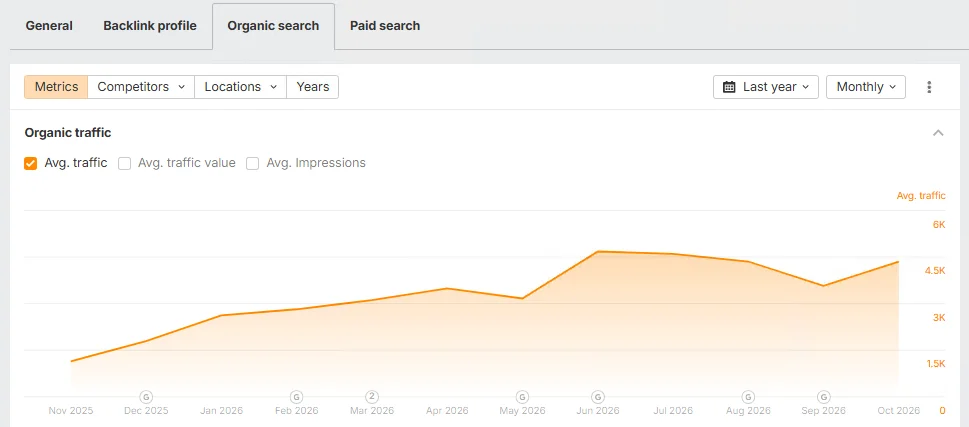969x427 pixels.
Task: Click the Google update marker near Dec 2025
Action: pyautogui.click(x=146, y=397)
